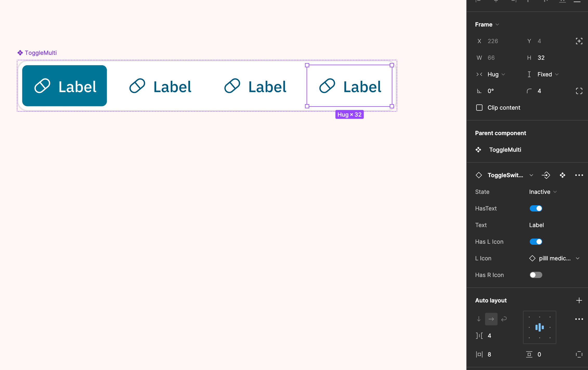Click the auto layout add button

point(579,301)
